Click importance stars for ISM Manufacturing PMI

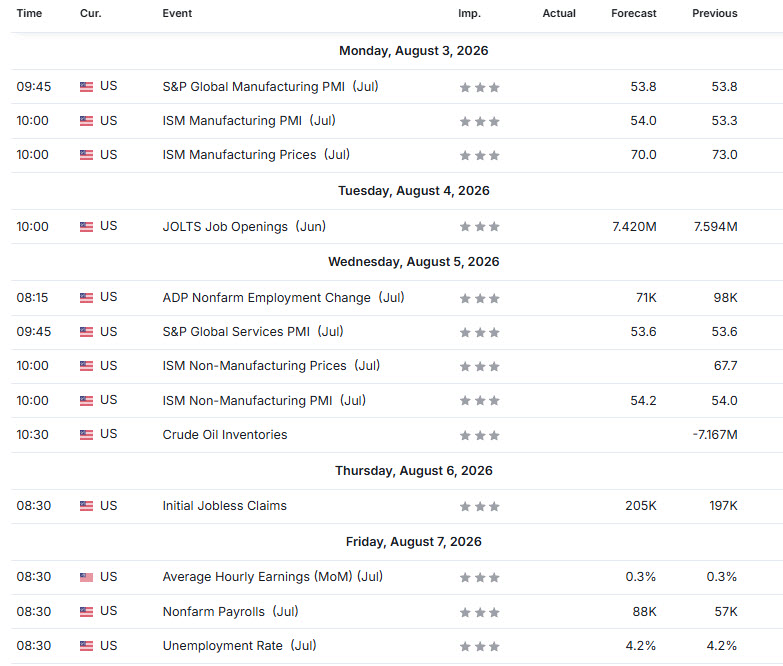coord(479,122)
